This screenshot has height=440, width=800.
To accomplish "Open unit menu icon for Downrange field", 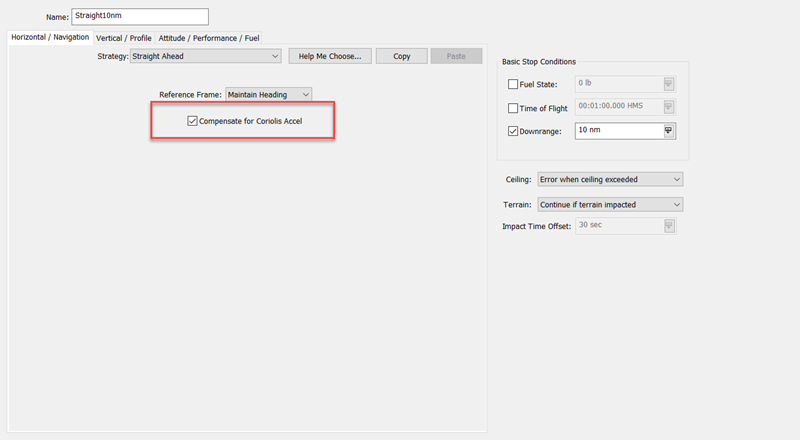I will coord(668,131).
